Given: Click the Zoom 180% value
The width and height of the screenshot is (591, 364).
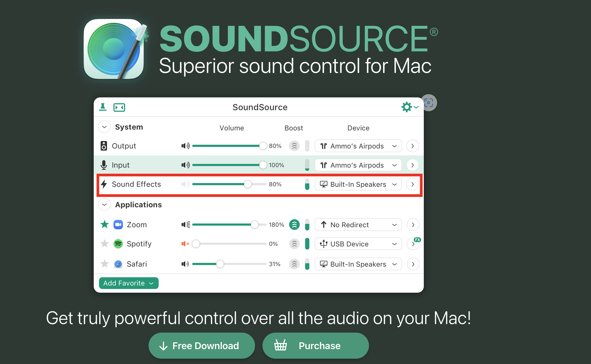Looking at the screenshot, I should 277,225.
